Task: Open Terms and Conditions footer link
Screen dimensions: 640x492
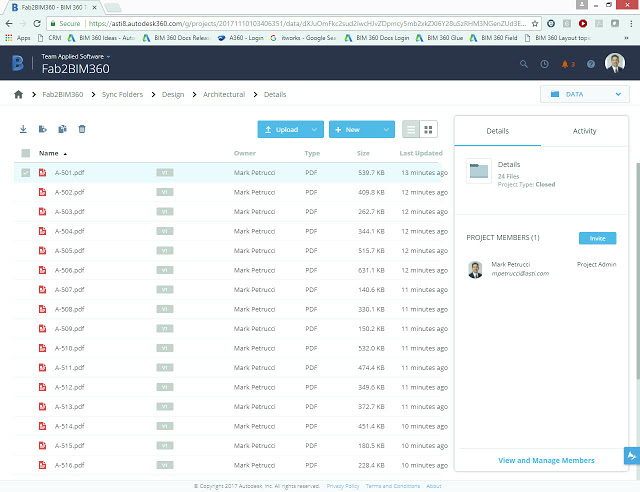Action: [393, 486]
